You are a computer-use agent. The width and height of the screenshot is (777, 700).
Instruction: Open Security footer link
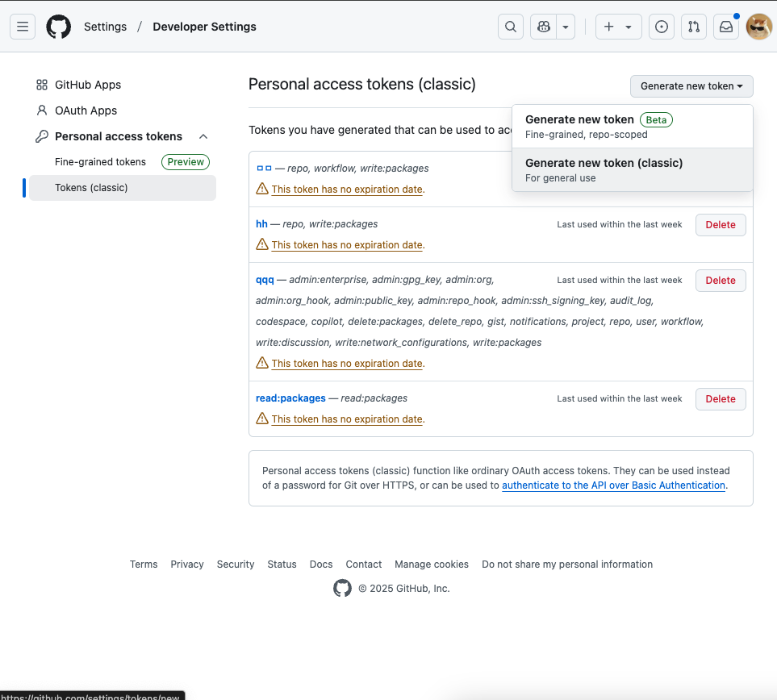(236, 565)
